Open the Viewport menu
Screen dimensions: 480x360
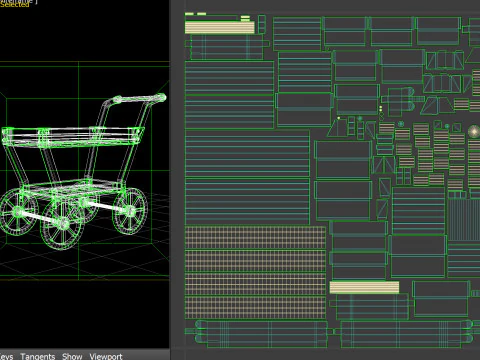[x=106, y=356]
